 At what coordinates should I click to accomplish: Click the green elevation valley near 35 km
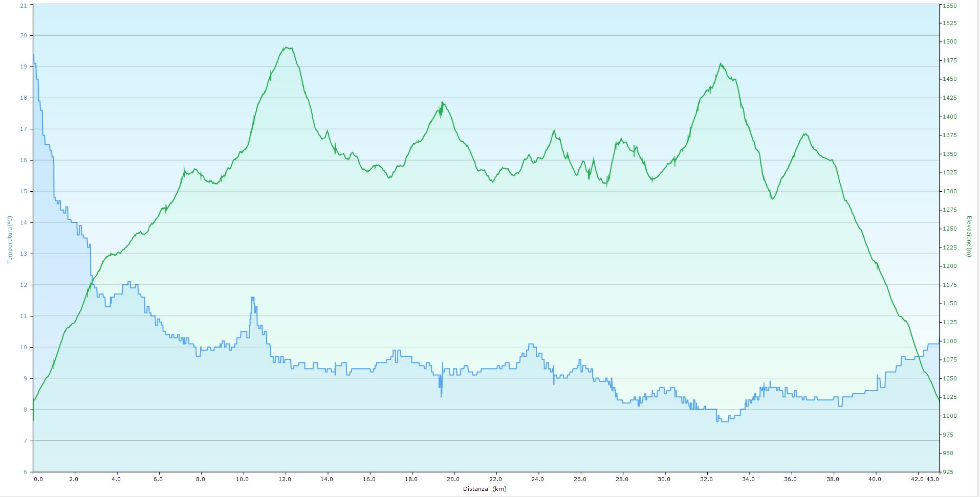tap(772, 199)
